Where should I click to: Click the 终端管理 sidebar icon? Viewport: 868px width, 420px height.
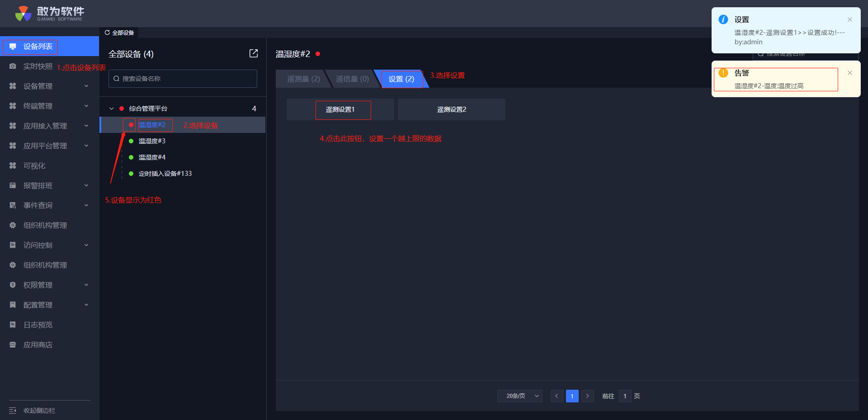(x=13, y=106)
